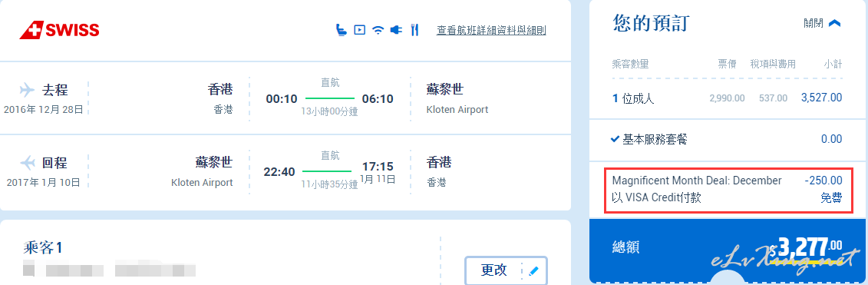868x285 pixels.
Task: Select the 1 位成人 fare row
Action: 728,98
